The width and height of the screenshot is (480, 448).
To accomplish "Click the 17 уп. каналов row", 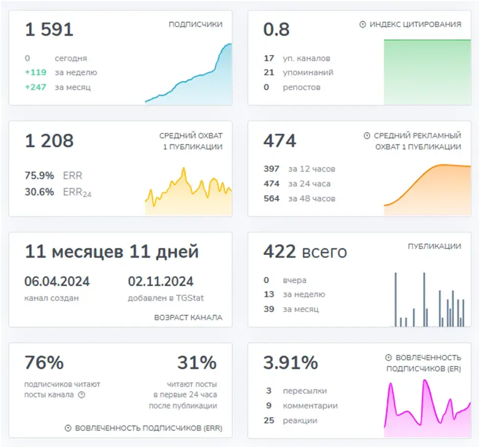I will tap(297, 58).
